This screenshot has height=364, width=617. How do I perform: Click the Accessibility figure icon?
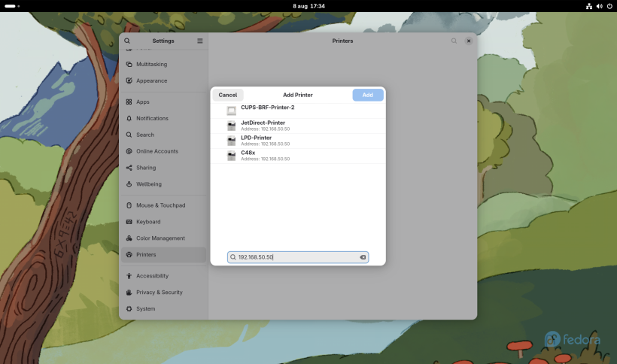[x=129, y=276]
